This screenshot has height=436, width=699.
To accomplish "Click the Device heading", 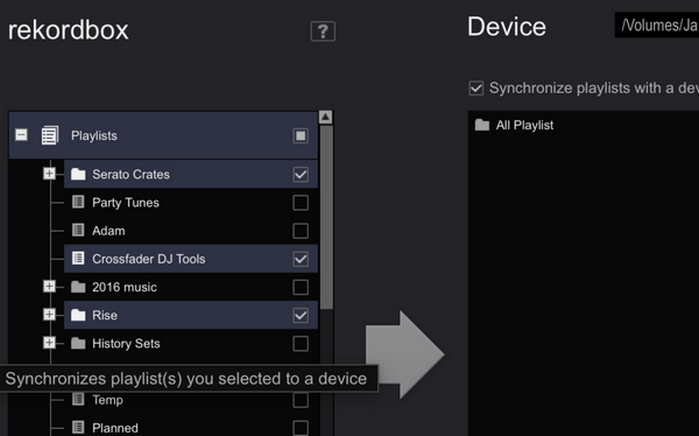I will click(x=506, y=27).
